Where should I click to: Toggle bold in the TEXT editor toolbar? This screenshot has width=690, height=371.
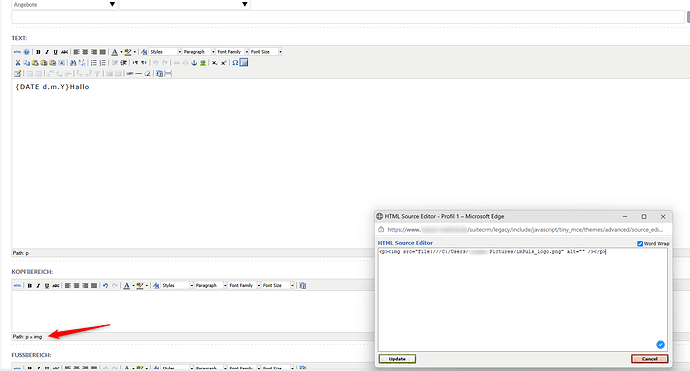(x=38, y=52)
